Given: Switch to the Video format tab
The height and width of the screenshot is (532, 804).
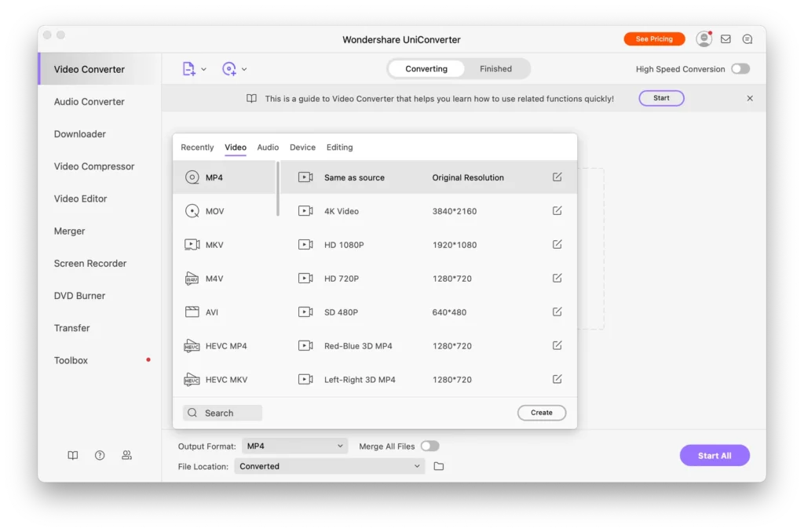Looking at the screenshot, I should (x=236, y=147).
